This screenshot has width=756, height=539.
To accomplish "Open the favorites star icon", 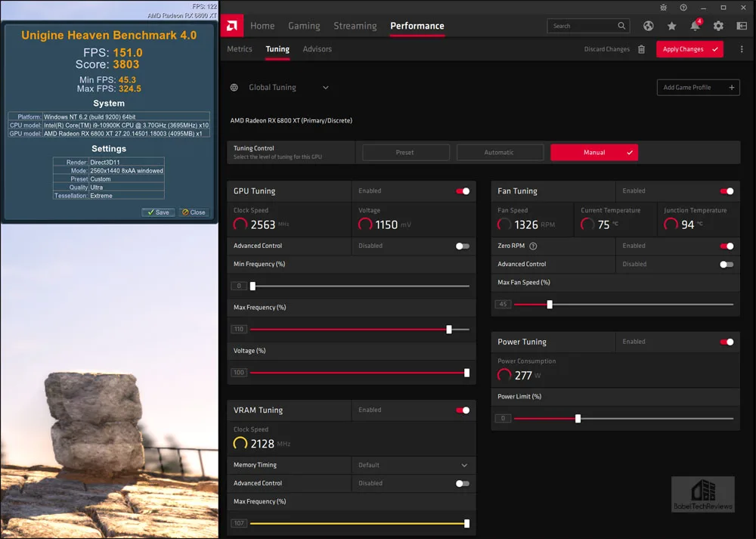I will (x=671, y=26).
